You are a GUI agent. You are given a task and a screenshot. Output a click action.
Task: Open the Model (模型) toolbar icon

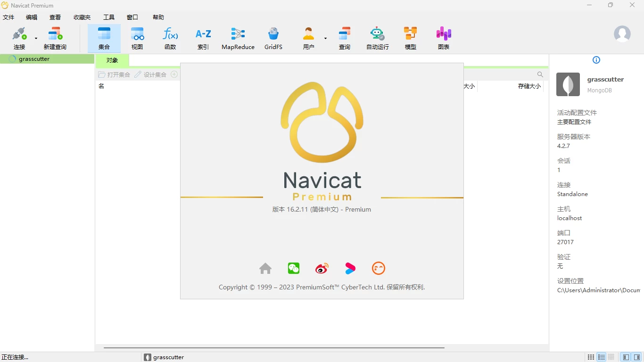tap(411, 38)
